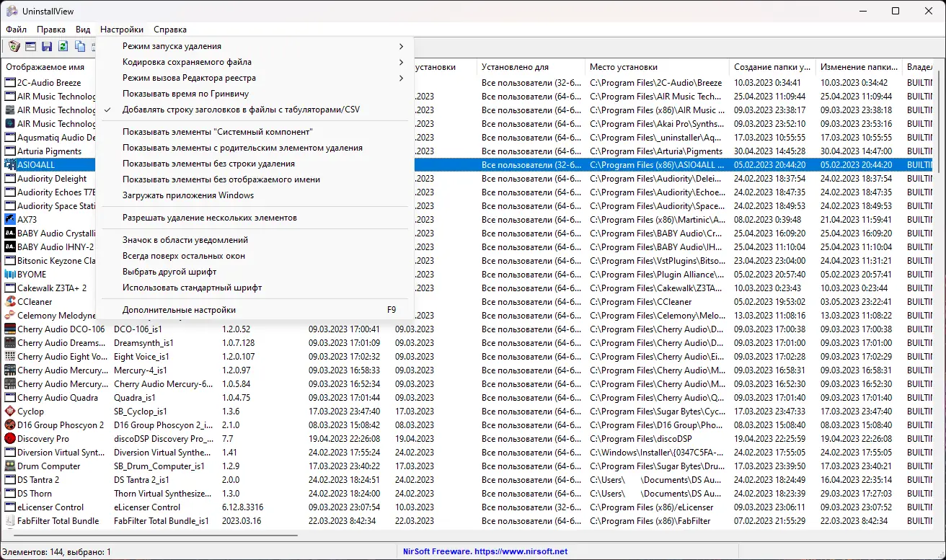Click the Celemony Melodyne program icon
Image resolution: width=946 pixels, height=560 pixels.
pyautogui.click(x=10, y=316)
